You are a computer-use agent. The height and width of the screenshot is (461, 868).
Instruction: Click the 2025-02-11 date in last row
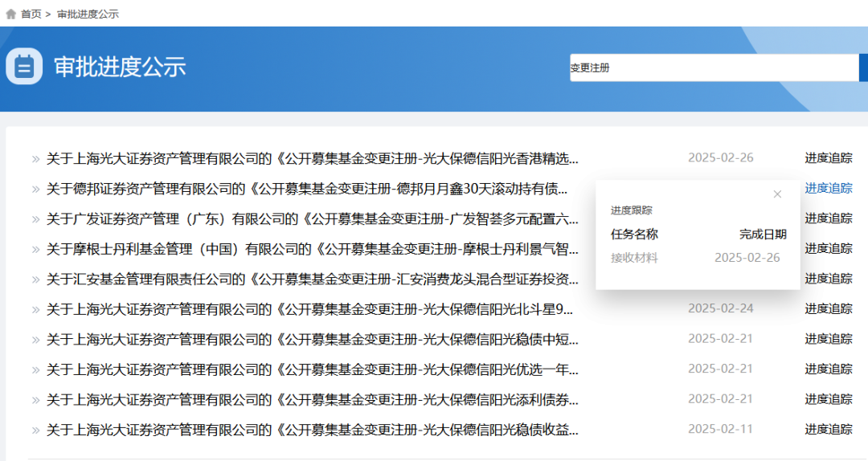pos(721,428)
